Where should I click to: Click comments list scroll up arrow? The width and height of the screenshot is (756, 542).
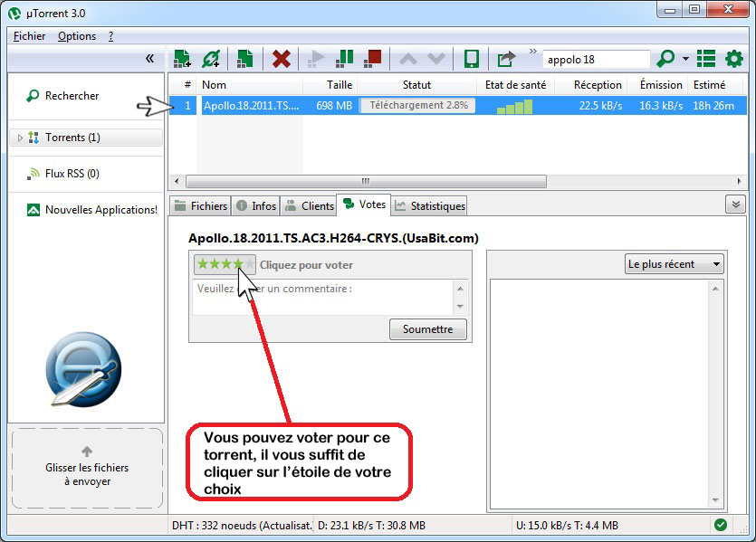[x=715, y=289]
